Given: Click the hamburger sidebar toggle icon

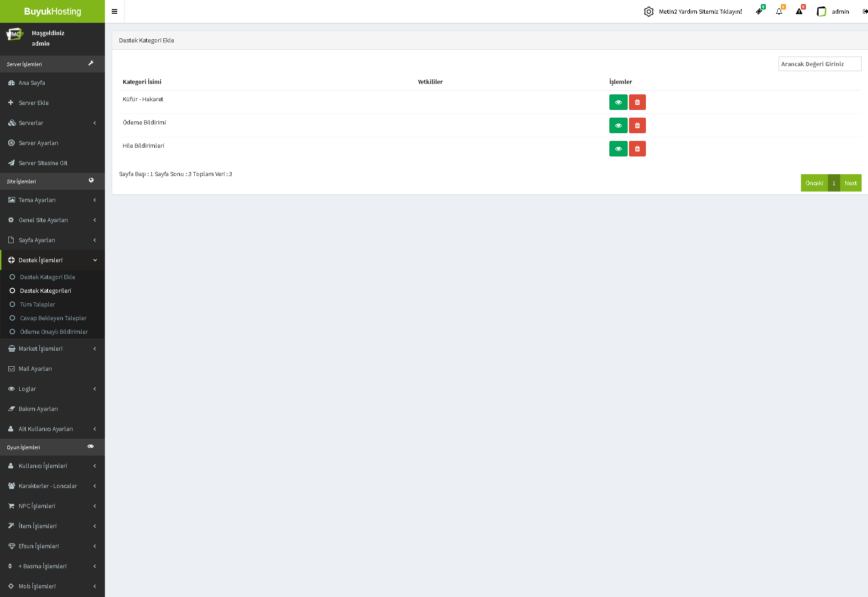Looking at the screenshot, I should coord(114,11).
